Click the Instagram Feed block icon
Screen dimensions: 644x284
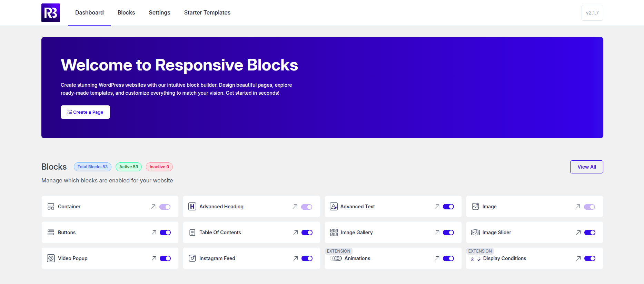[x=192, y=258]
